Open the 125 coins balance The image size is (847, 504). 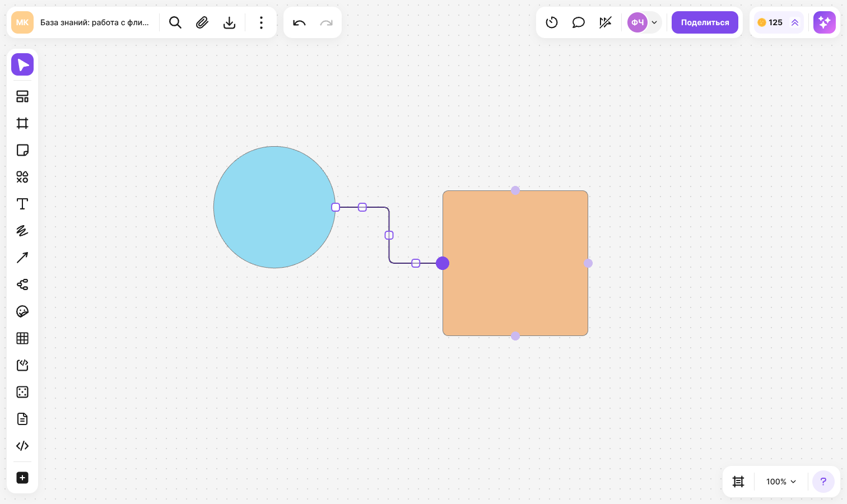click(770, 22)
